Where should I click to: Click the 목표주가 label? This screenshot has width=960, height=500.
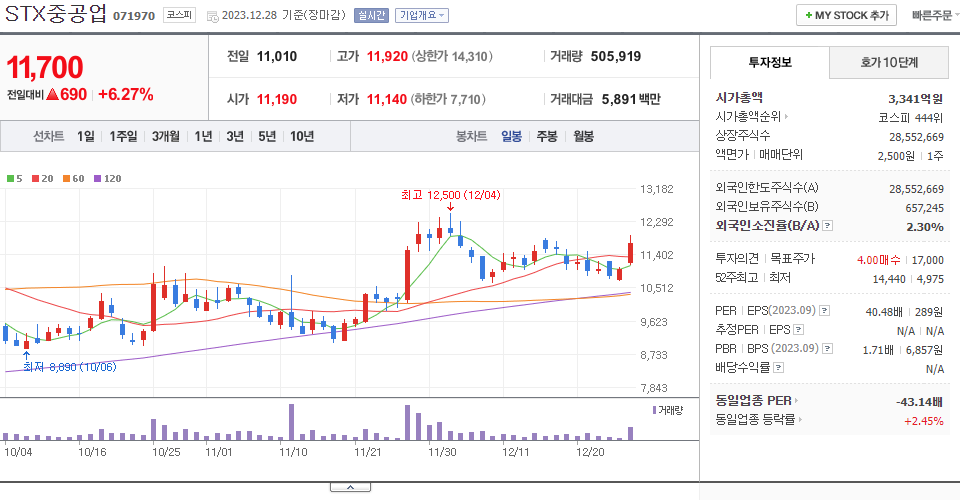click(792, 259)
